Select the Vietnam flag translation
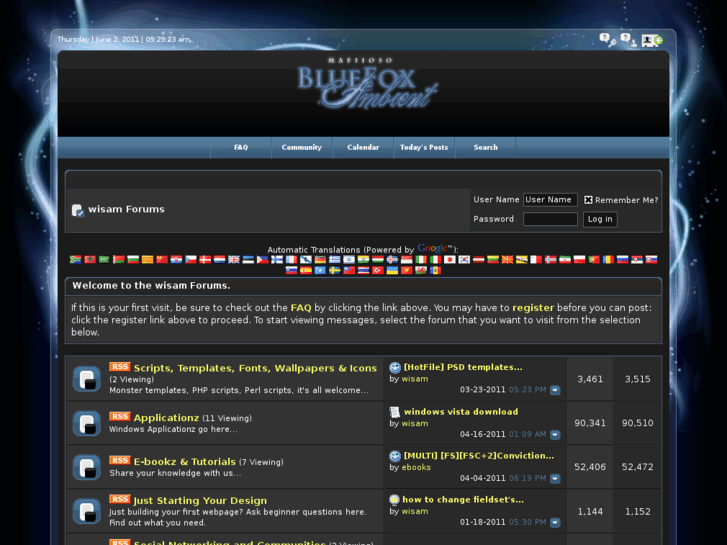Screen dimensions: 727x545 point(407,270)
